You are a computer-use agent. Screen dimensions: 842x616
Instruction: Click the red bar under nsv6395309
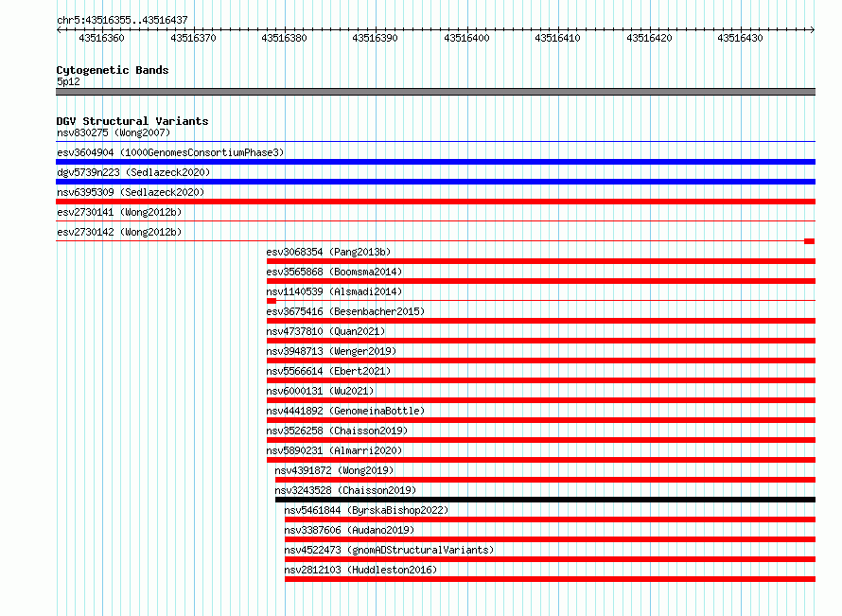point(435,202)
